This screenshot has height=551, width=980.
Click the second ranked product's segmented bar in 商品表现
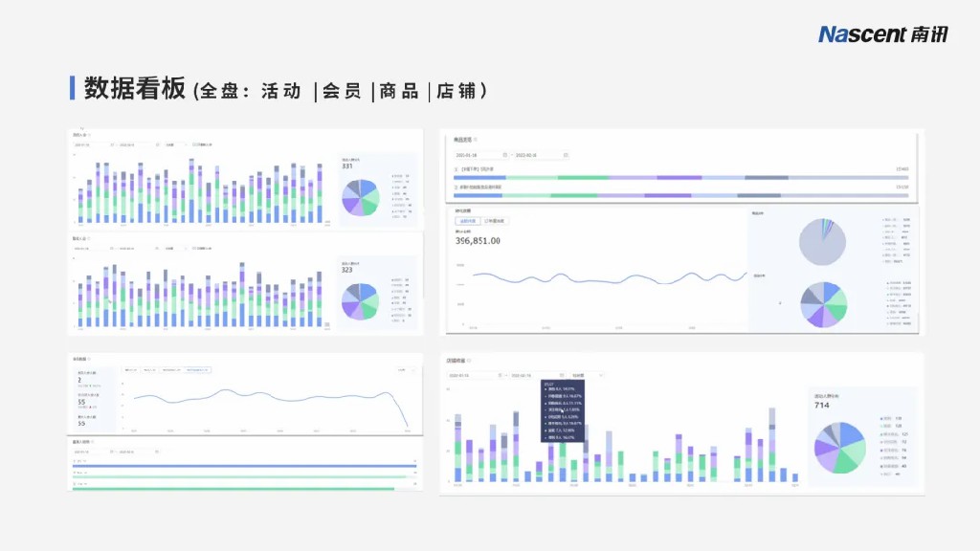coord(681,195)
